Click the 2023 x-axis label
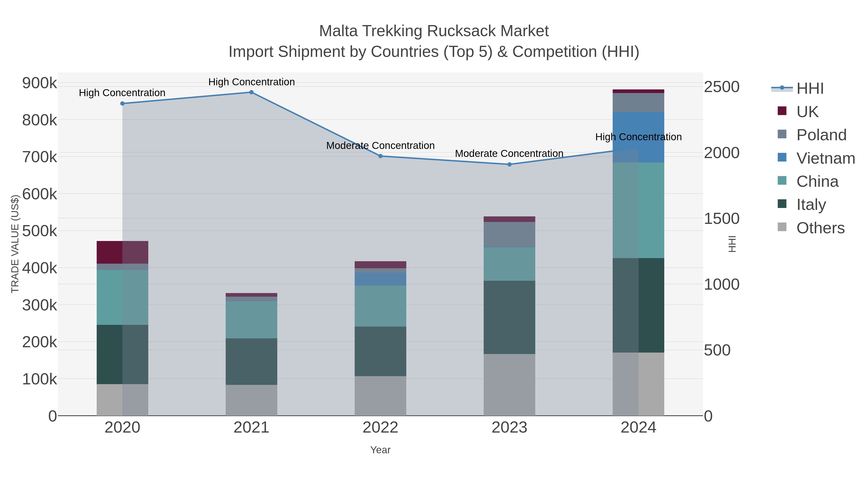The image size is (868, 488). pyautogui.click(x=509, y=428)
